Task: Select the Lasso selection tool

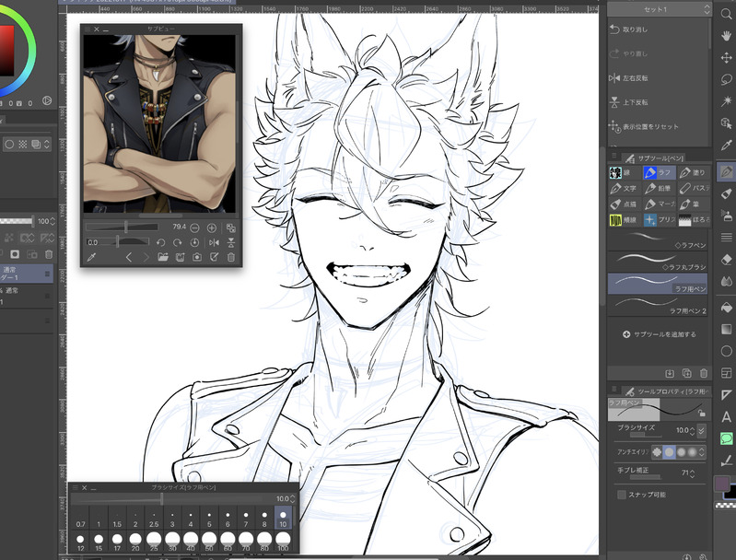Action: point(726,79)
